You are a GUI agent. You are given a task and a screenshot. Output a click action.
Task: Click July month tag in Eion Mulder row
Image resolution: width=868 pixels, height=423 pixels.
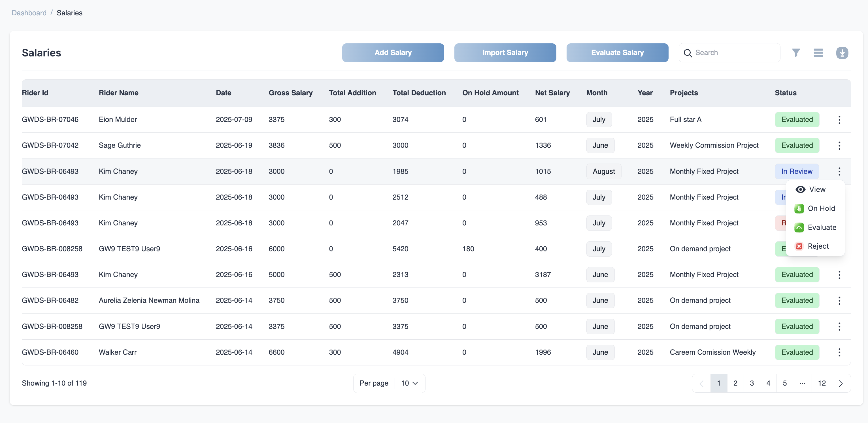(599, 120)
